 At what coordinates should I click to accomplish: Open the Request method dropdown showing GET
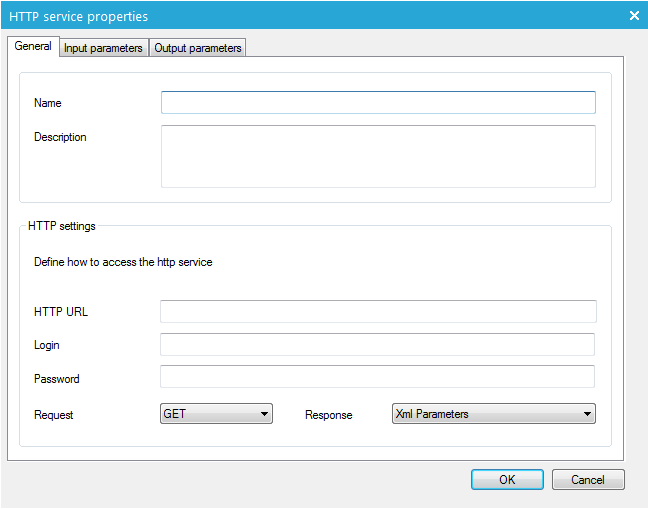(x=217, y=414)
